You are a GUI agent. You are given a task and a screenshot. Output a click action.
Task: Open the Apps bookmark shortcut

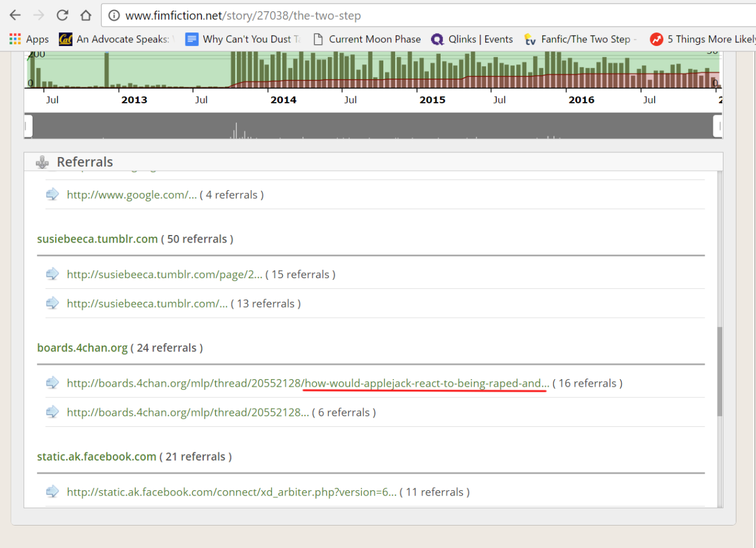point(29,39)
